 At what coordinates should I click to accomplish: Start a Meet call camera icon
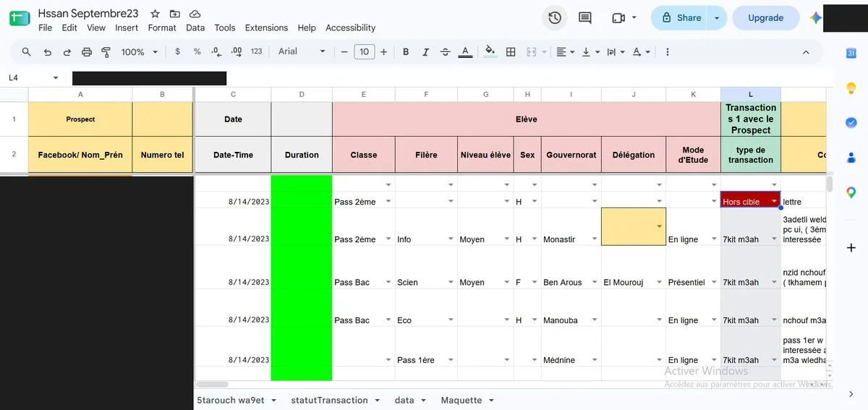[618, 18]
